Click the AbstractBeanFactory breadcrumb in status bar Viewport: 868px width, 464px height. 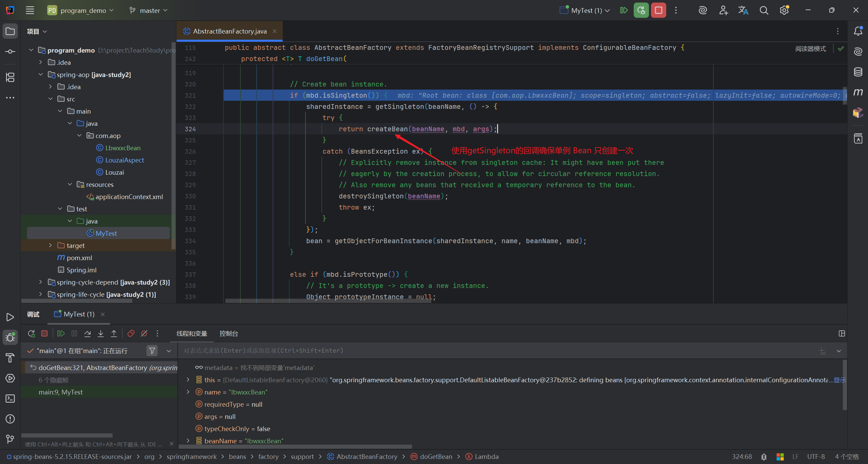tap(367, 457)
